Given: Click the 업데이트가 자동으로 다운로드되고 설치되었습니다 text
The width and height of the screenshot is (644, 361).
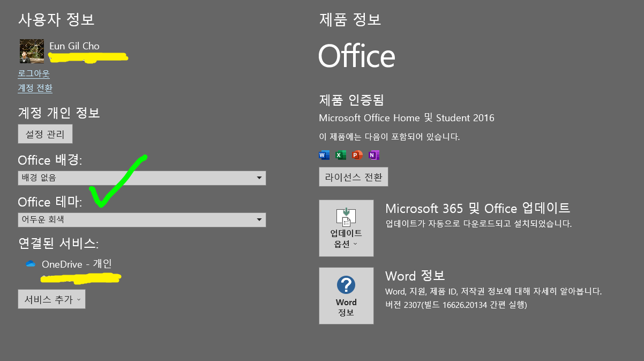Looking at the screenshot, I should 478,224.
